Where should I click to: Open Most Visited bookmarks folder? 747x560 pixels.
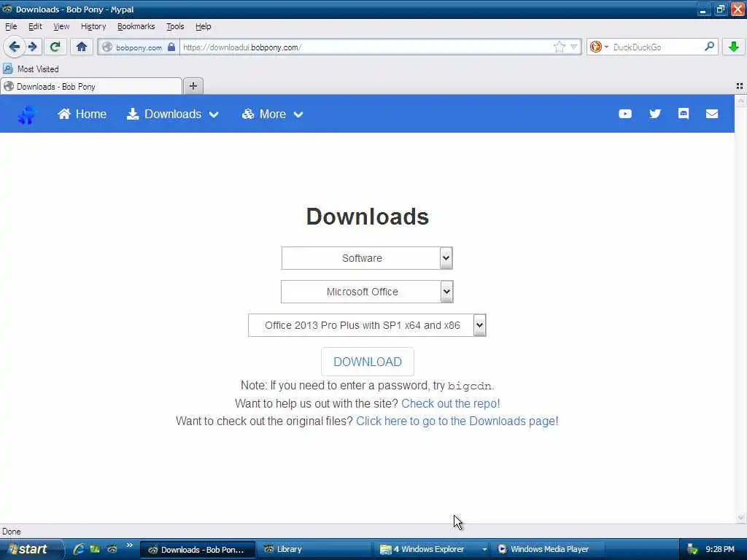click(31, 69)
